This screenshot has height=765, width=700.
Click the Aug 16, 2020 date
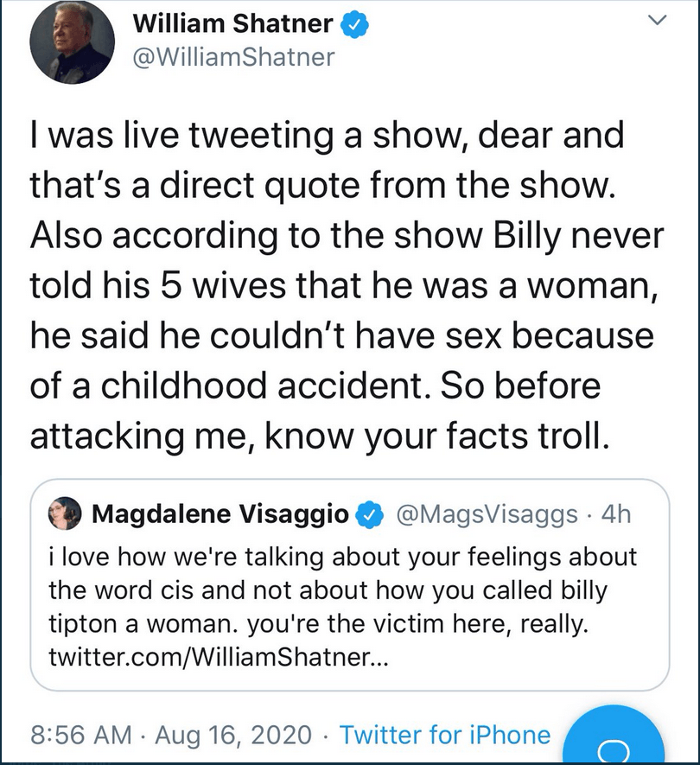tap(233, 736)
